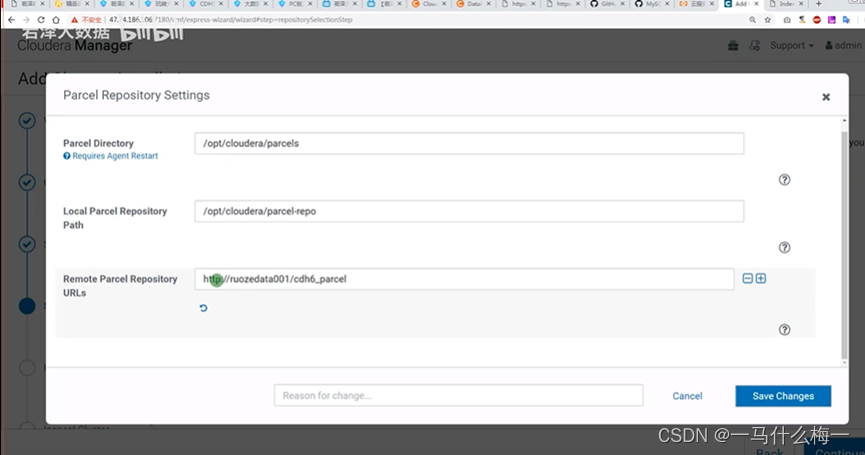865x455 pixels.
Task: Bookmark this page with the star icon
Action: pos(767,20)
